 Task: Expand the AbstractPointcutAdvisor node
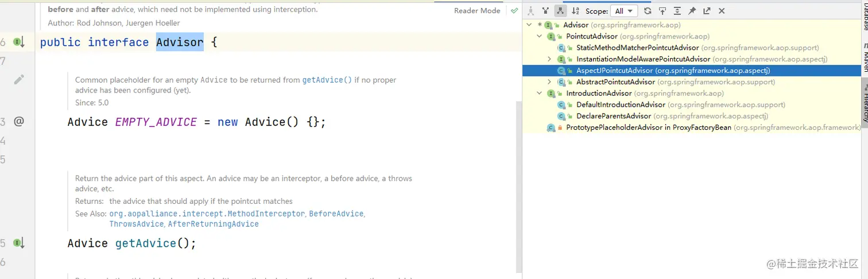coord(549,82)
